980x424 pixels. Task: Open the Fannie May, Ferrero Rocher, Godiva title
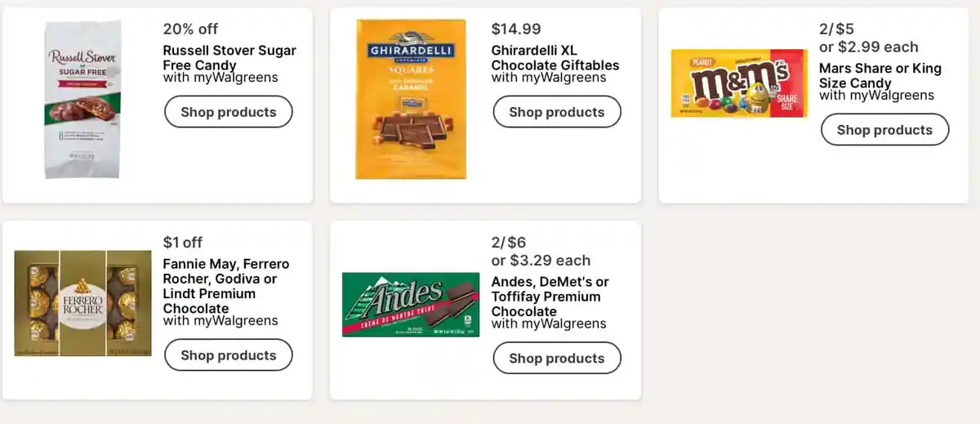tap(226, 286)
